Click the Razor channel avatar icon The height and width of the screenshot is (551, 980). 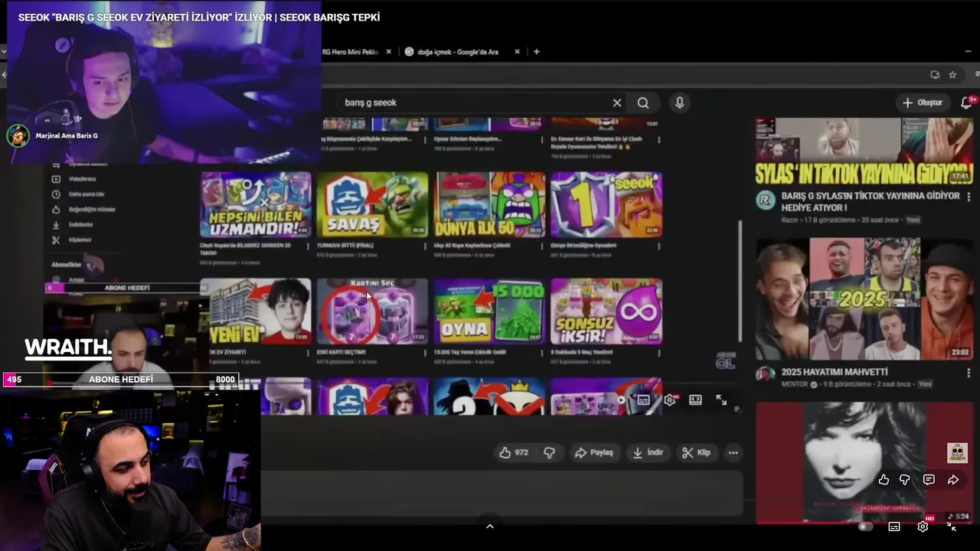(x=766, y=201)
